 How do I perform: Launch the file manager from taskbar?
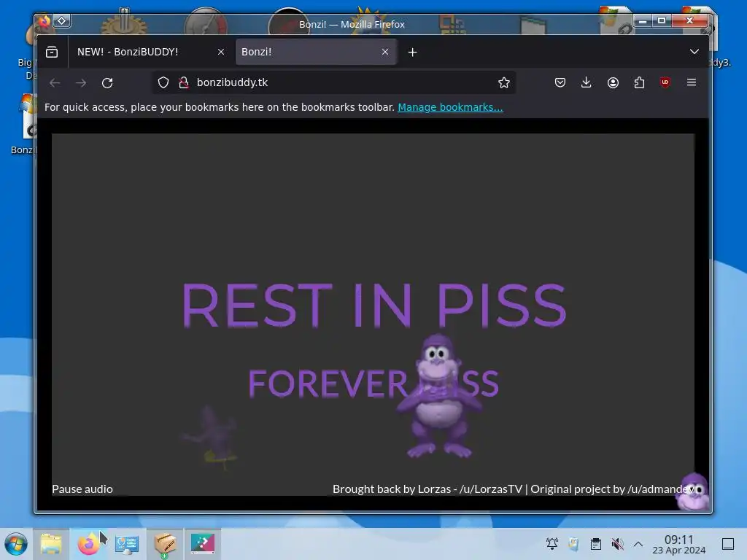pos(51,544)
